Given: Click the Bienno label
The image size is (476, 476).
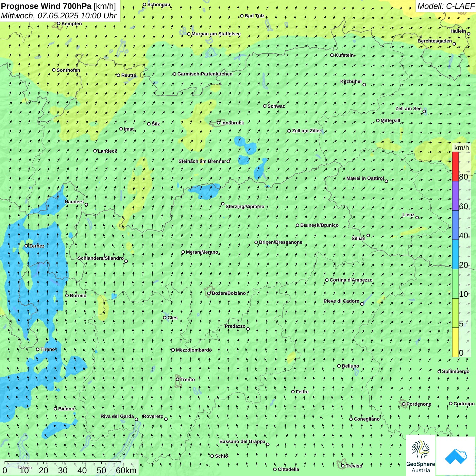Looking at the screenshot, I should point(66,409).
